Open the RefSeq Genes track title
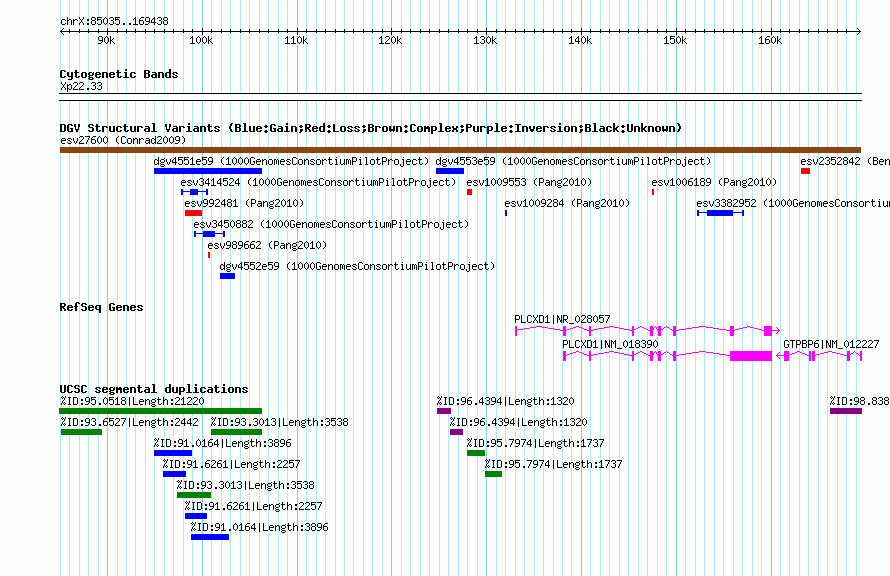Image resolution: width=890 pixels, height=576 pixels. click(101, 307)
